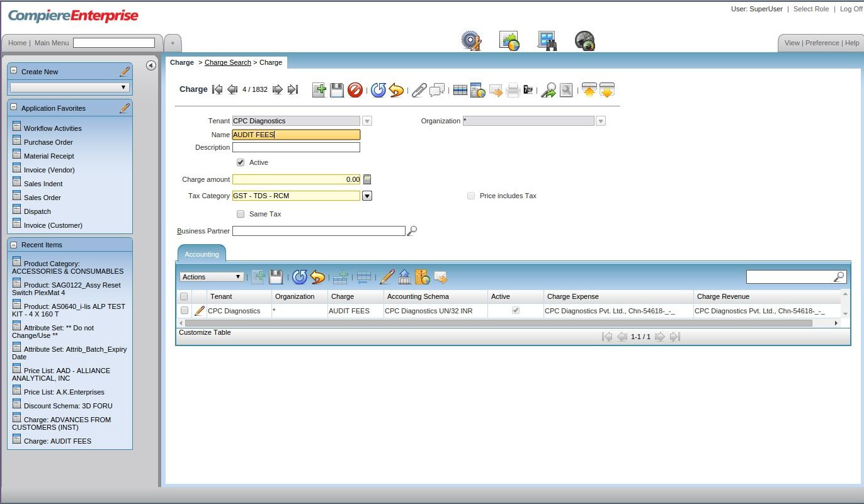Image resolution: width=864 pixels, height=504 pixels.
Task: Click the printer icon
Action: coord(513,90)
